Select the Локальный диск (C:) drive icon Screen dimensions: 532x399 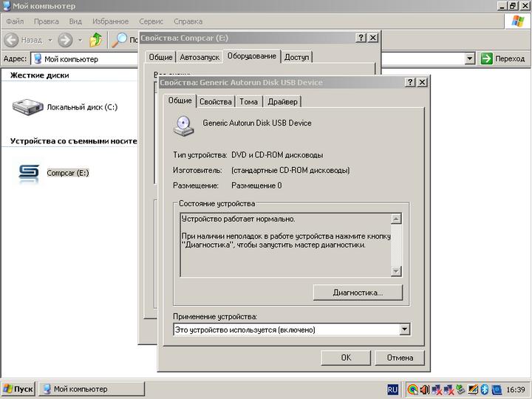tap(29, 107)
